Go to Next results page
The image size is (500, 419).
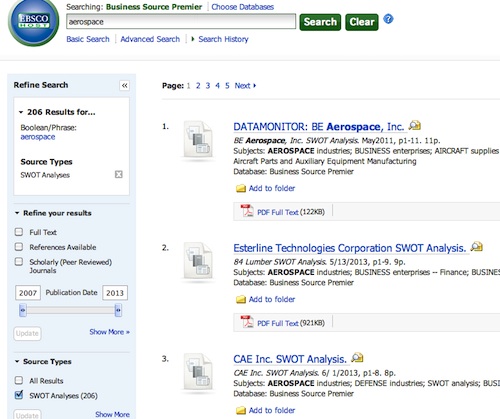pos(245,86)
